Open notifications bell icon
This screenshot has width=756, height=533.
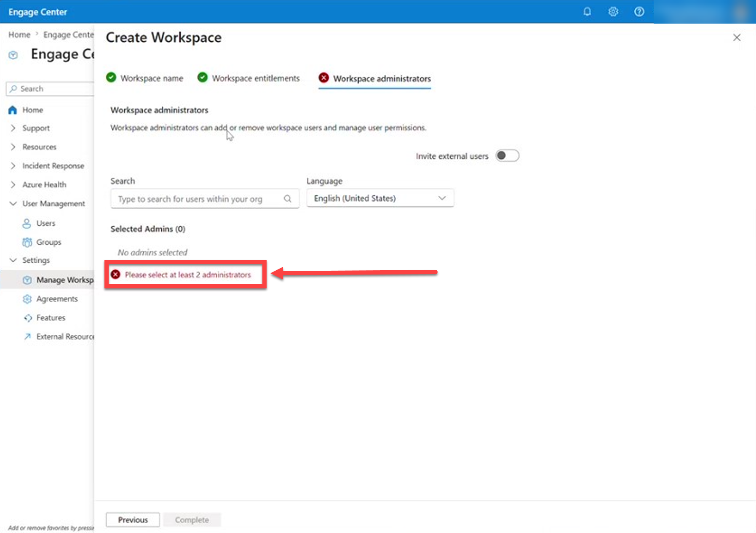pos(587,12)
